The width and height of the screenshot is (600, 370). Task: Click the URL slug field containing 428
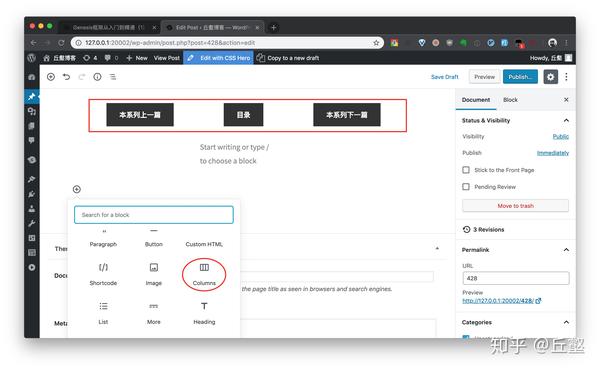(x=515, y=278)
